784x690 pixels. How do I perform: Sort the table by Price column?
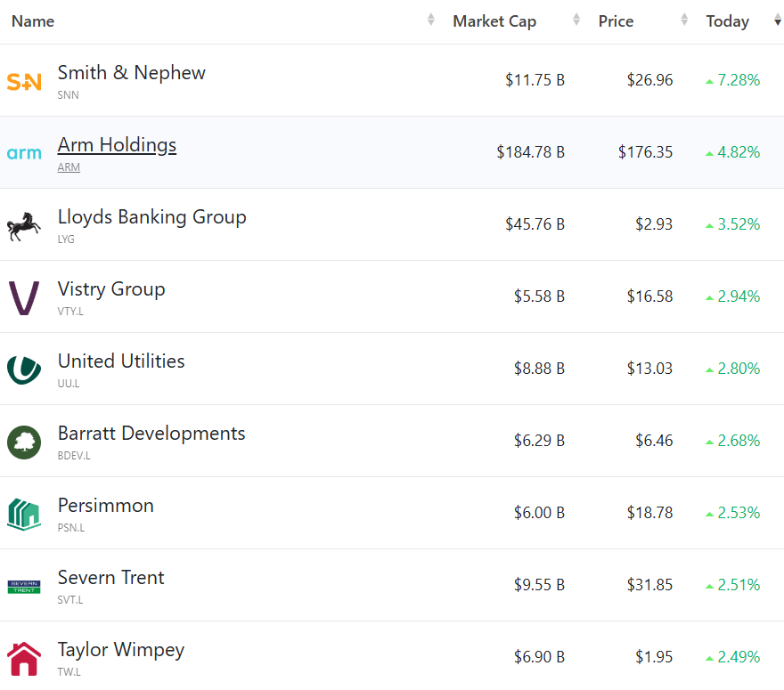[x=616, y=21]
